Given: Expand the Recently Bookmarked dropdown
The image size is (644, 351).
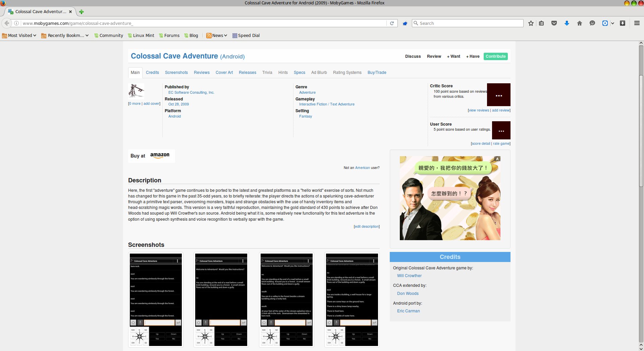Looking at the screenshot, I should click(x=65, y=35).
